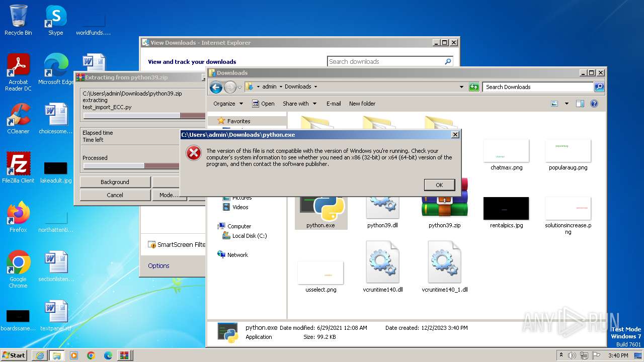Expand the Downloads breadcrumb arrow
Screen dimensions: 644x362
(x=315, y=87)
